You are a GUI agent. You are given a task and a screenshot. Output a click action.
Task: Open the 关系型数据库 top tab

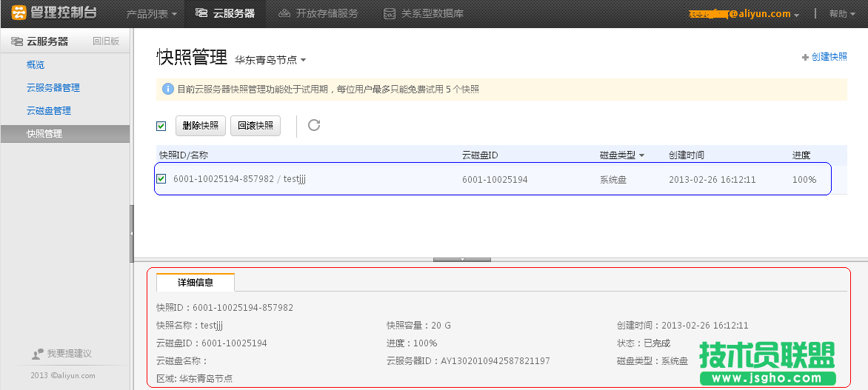tap(424, 14)
